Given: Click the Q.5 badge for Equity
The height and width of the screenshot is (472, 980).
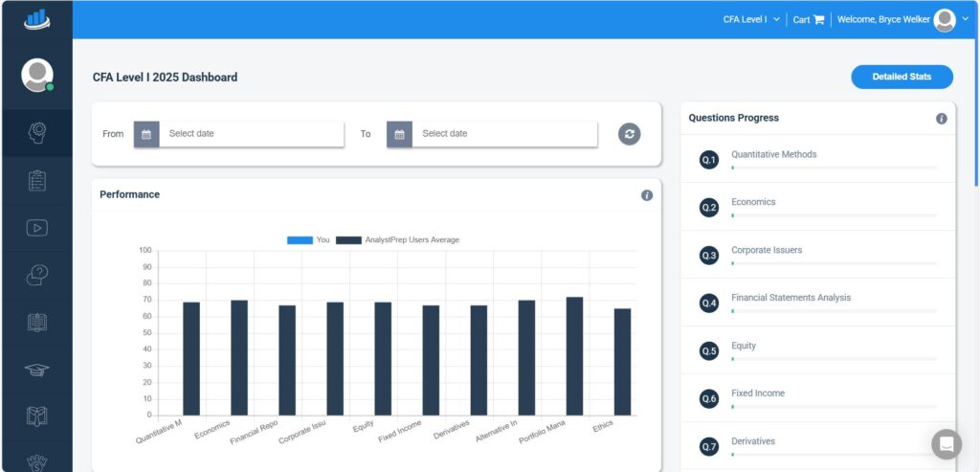Looking at the screenshot, I should pos(709,351).
